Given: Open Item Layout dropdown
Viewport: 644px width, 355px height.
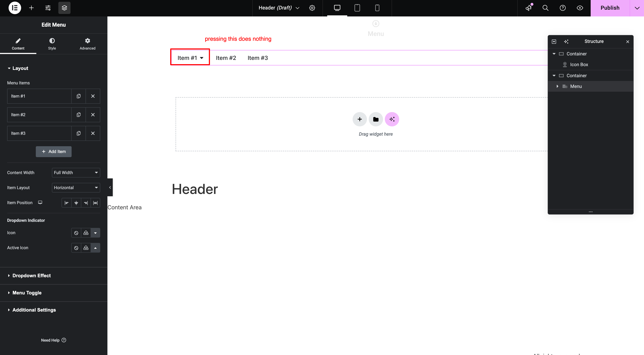Looking at the screenshot, I should coord(76,188).
